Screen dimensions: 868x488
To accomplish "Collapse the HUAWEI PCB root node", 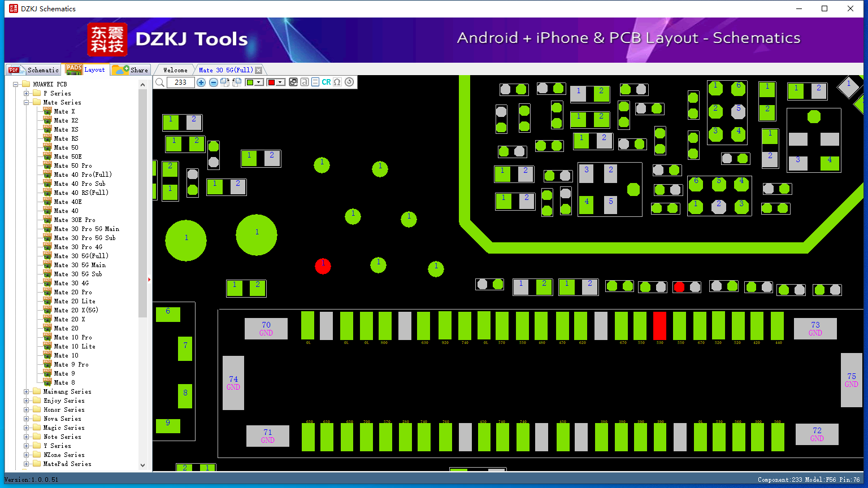I will pos(15,84).
